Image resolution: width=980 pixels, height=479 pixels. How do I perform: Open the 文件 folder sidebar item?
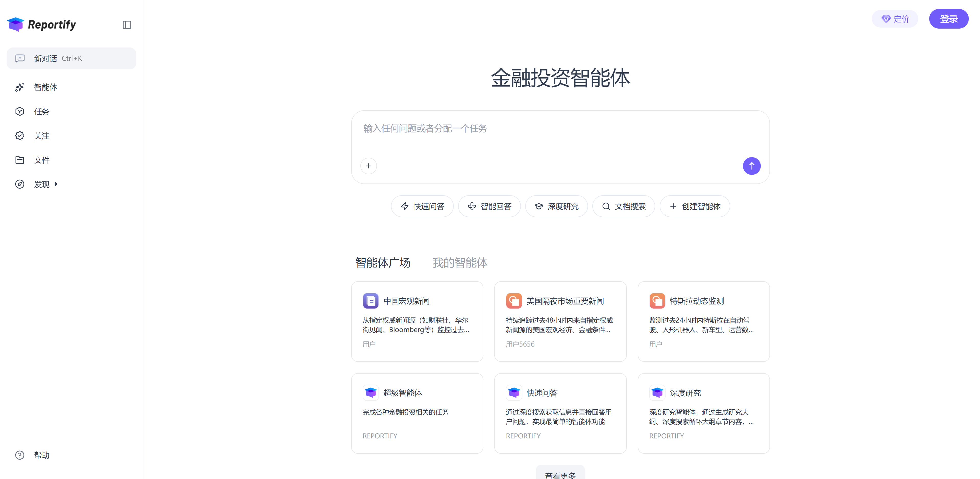coord(41,160)
